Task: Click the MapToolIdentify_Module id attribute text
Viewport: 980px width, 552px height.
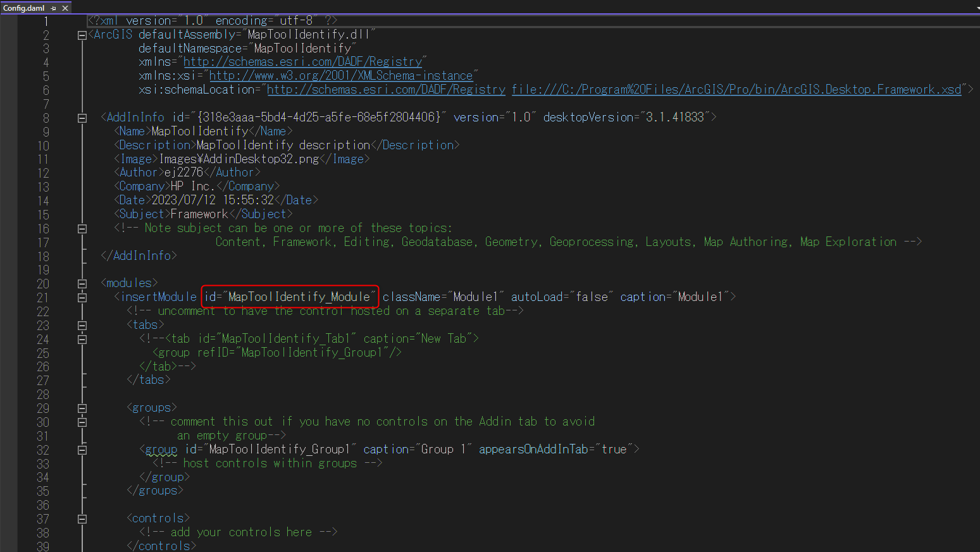Action: point(290,297)
